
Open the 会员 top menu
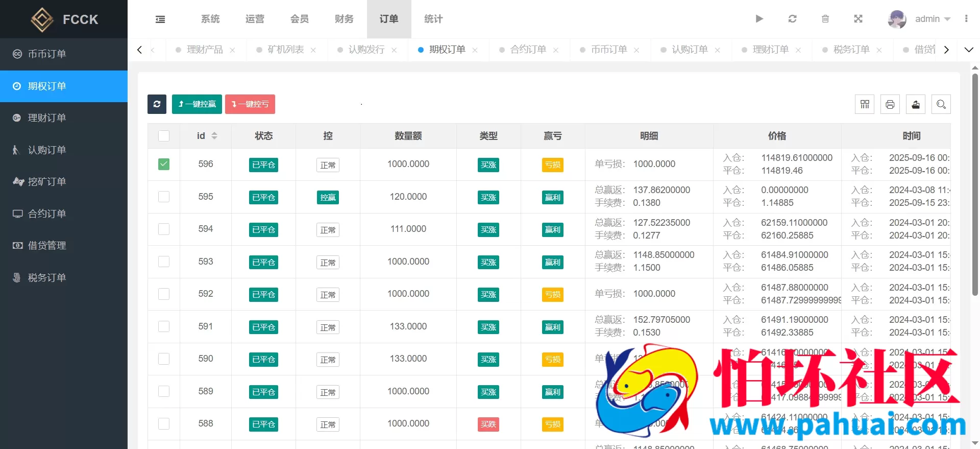300,19
